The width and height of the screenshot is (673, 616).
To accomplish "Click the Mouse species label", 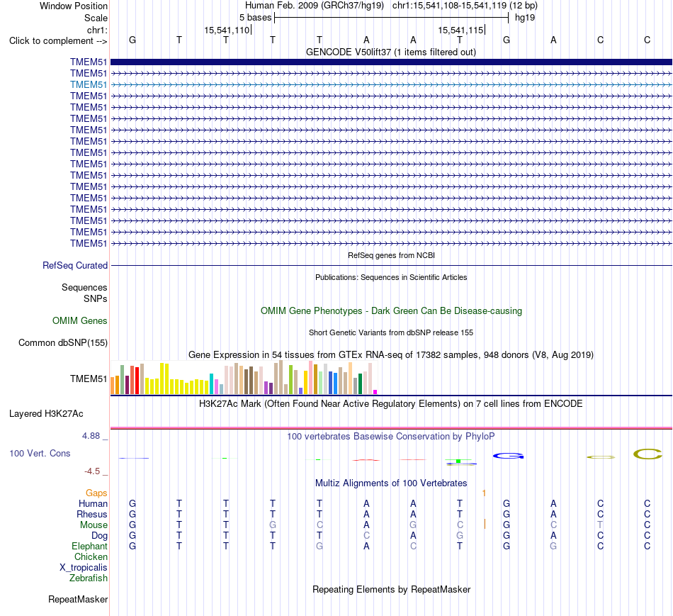I will click(x=94, y=525).
